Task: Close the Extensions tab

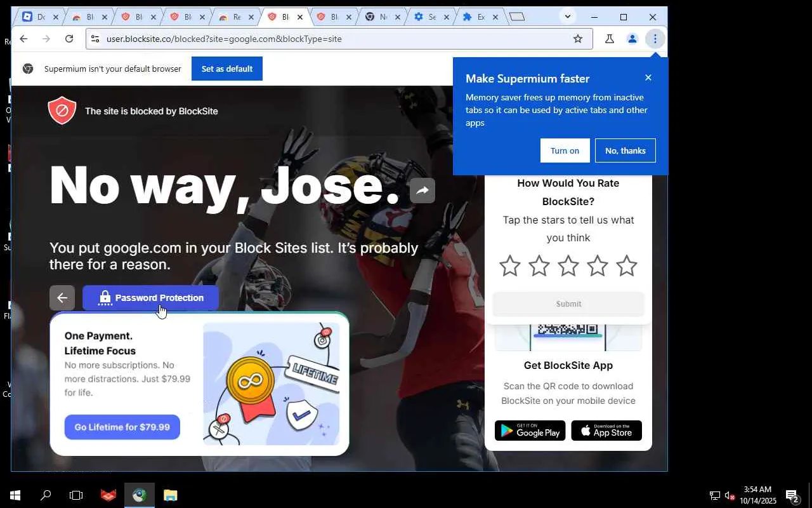Action: coord(495,17)
